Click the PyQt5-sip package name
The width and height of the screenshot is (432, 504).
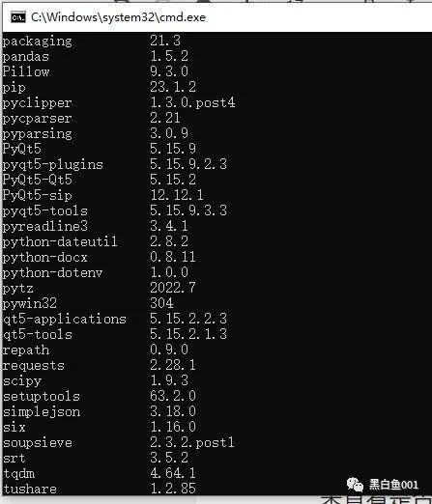coord(38,195)
